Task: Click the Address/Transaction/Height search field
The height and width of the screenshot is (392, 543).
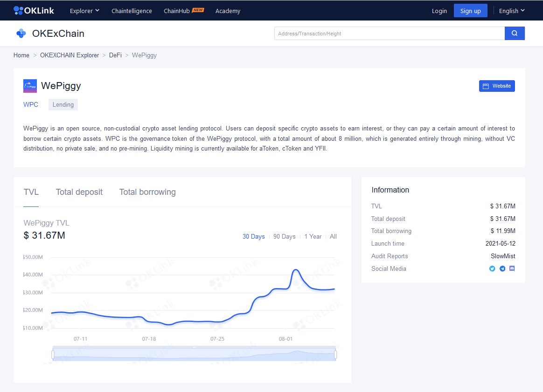Action: click(x=390, y=33)
